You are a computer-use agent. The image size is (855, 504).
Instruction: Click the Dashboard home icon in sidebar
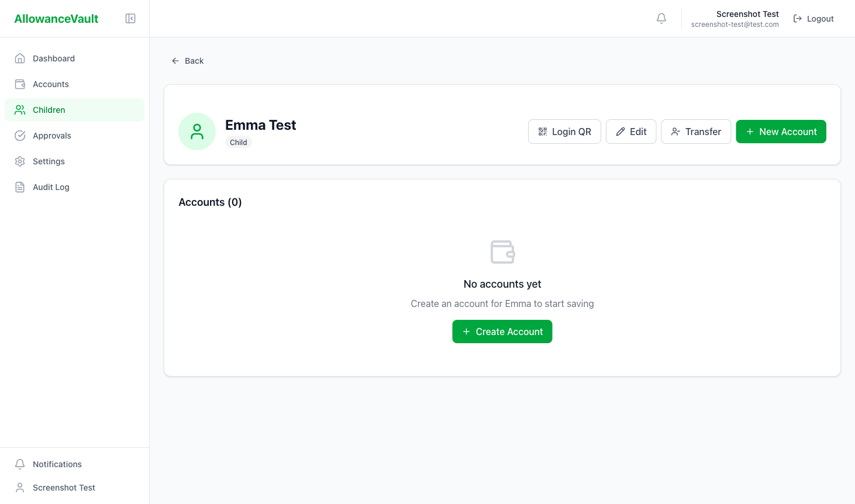click(x=20, y=58)
